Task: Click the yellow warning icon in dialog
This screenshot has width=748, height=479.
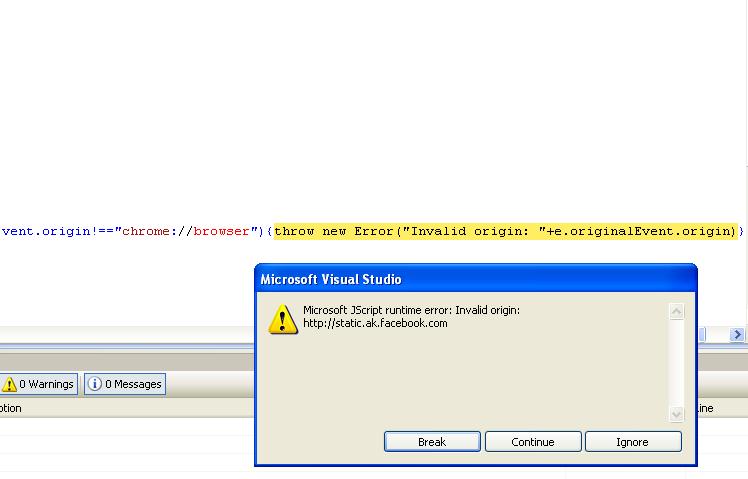Action: (x=283, y=319)
